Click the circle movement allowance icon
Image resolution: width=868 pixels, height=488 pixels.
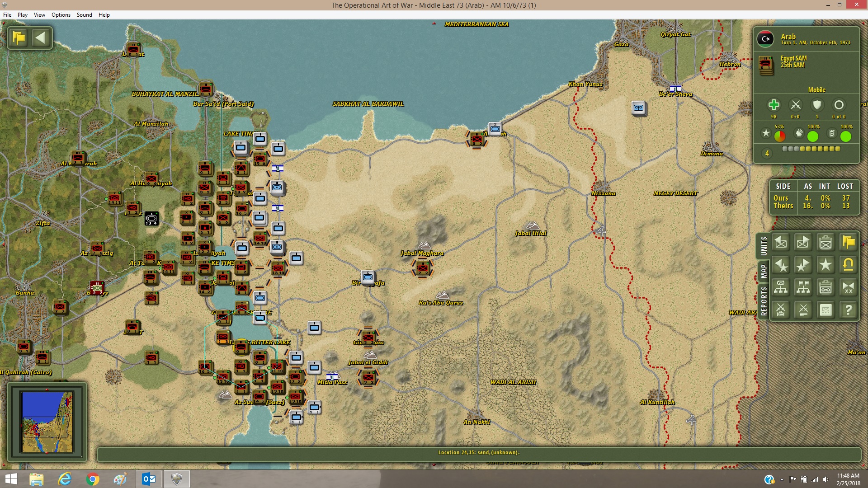coord(839,105)
